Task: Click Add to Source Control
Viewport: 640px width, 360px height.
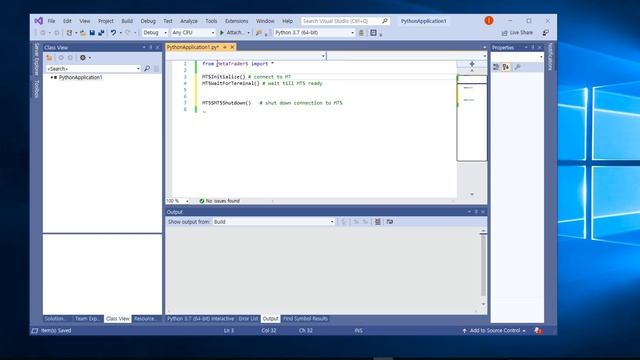Action: coord(494,331)
